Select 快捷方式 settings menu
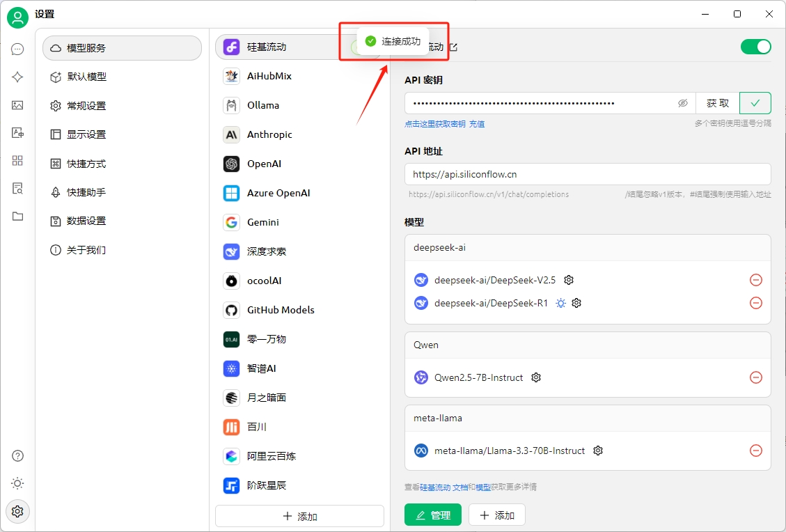This screenshot has width=786, height=532. [x=123, y=164]
